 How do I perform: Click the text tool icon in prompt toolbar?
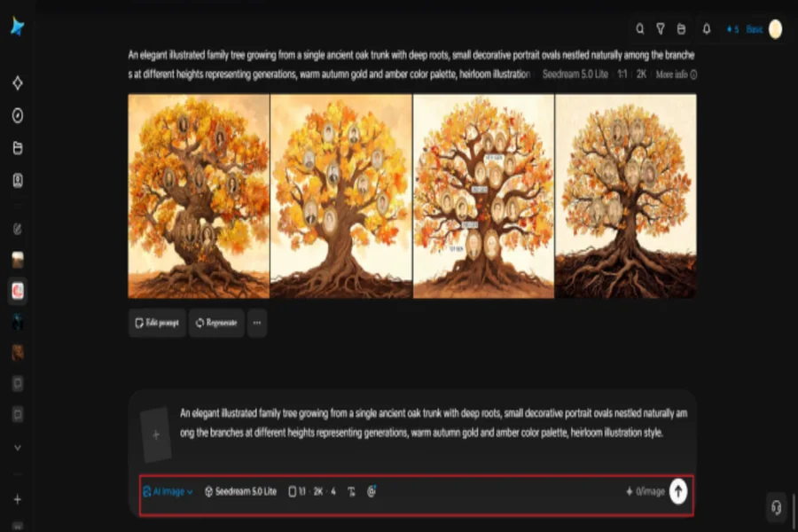(x=351, y=492)
